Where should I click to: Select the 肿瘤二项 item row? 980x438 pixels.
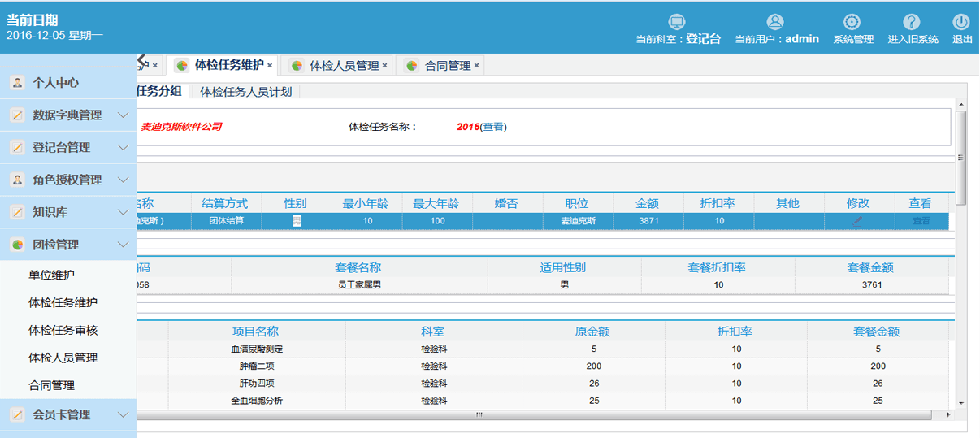[x=542, y=366]
